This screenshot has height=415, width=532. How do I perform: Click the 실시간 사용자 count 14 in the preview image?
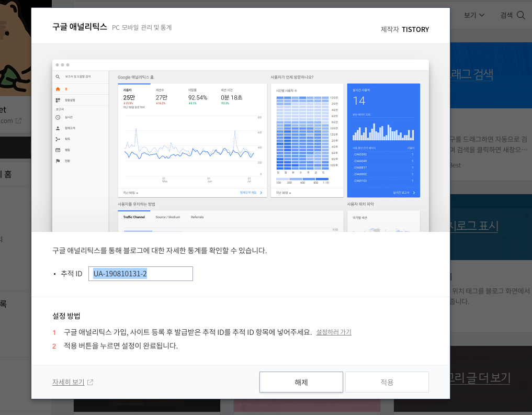coord(359,100)
